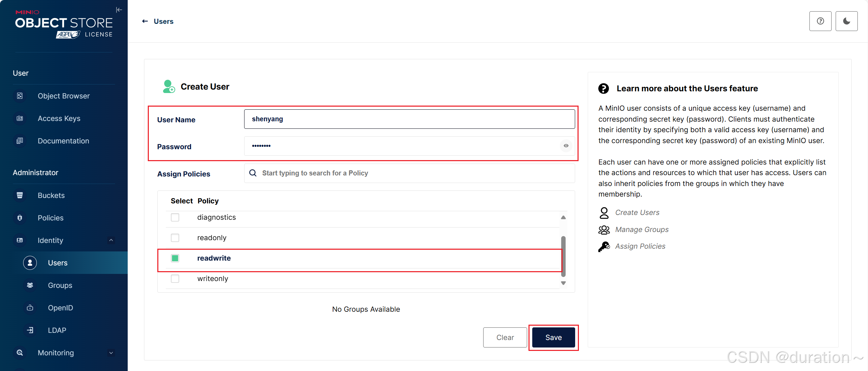Click the Buckets icon in the sidebar

click(x=20, y=196)
